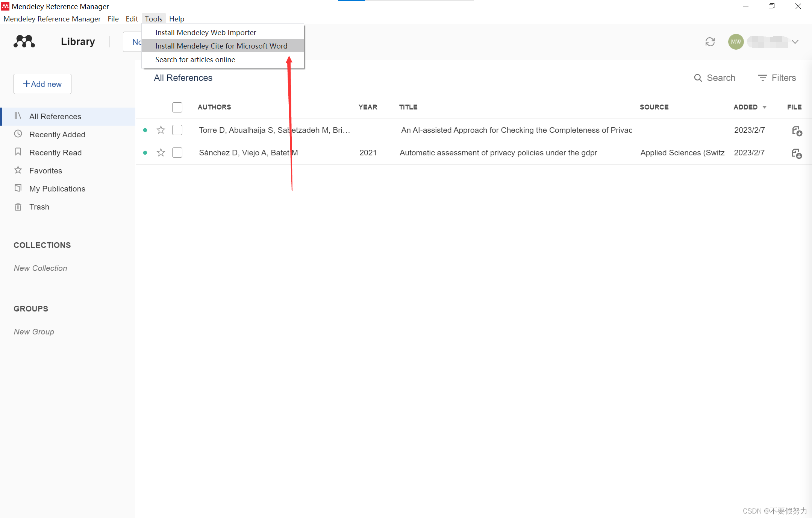Star the first reference entry

(x=161, y=130)
